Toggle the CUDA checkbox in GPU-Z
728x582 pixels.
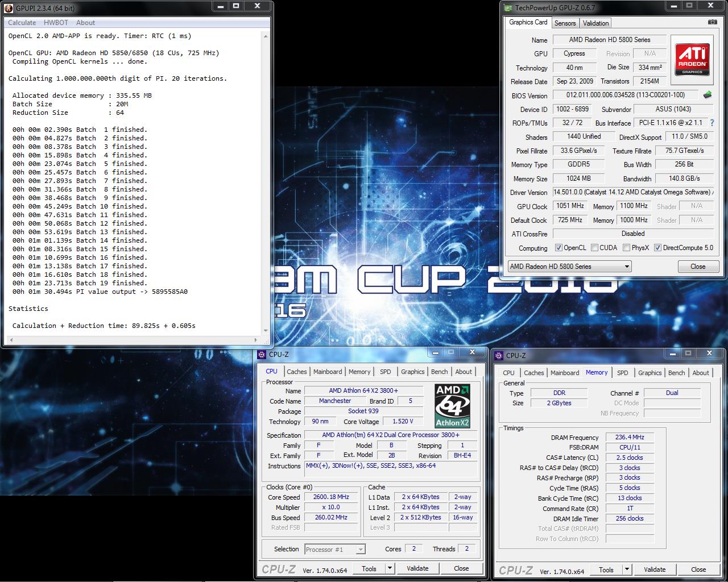594,248
